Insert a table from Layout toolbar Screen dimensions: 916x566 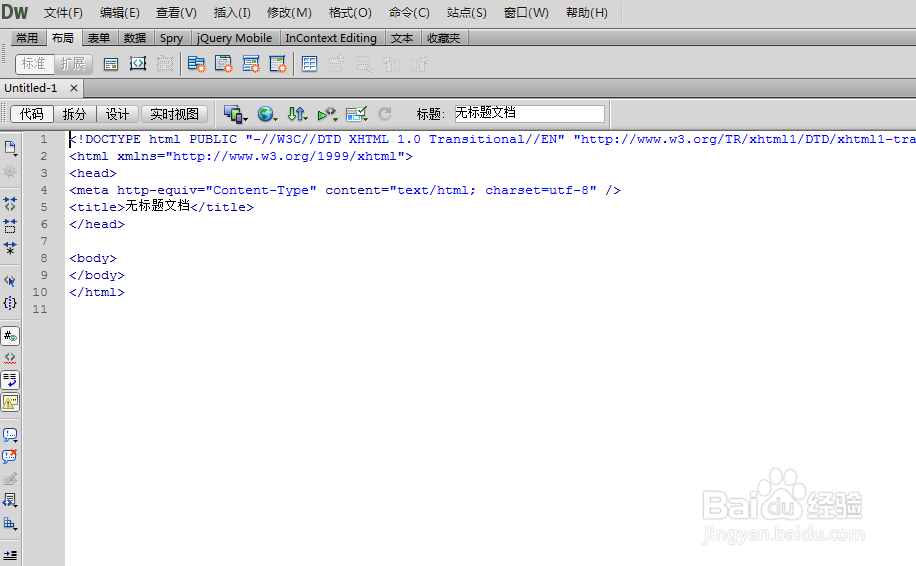310,64
